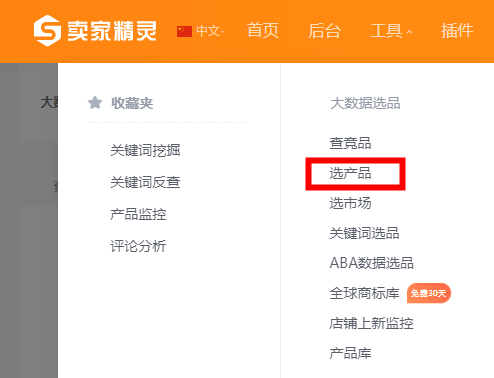
Task: Open 评论分析 favorite
Action: [x=138, y=246]
